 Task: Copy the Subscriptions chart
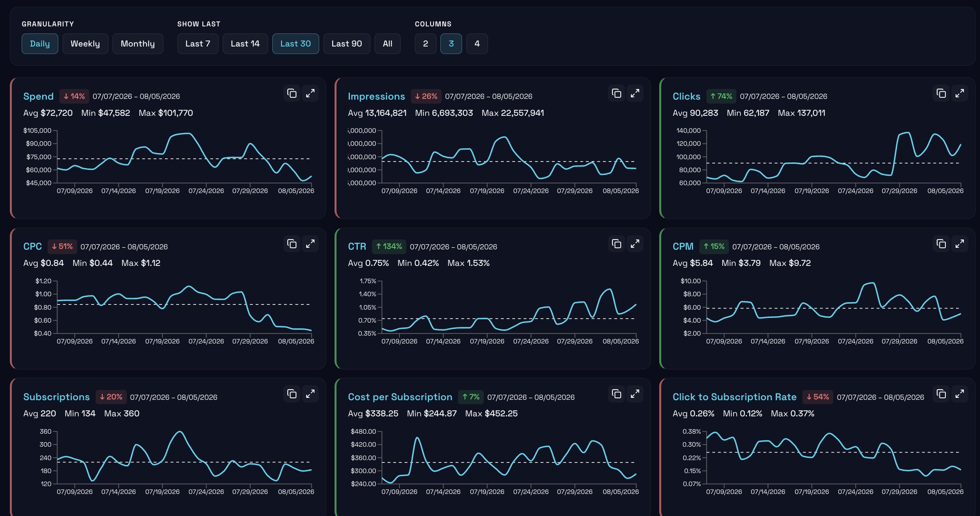click(292, 394)
